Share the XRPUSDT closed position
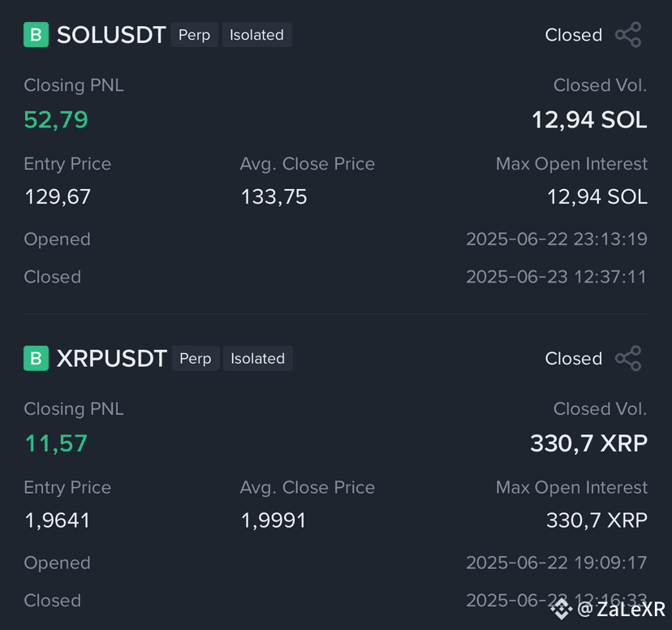 coord(628,358)
